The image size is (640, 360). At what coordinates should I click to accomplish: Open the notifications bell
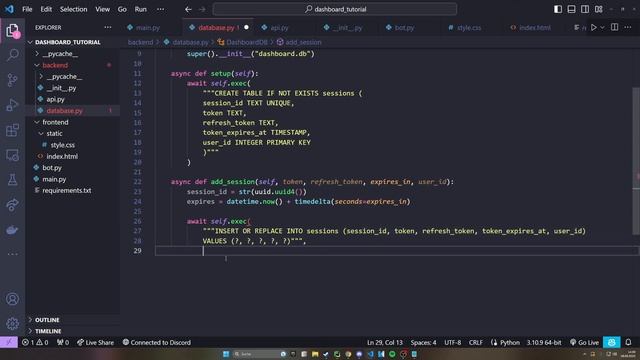pyautogui.click(x=628, y=342)
